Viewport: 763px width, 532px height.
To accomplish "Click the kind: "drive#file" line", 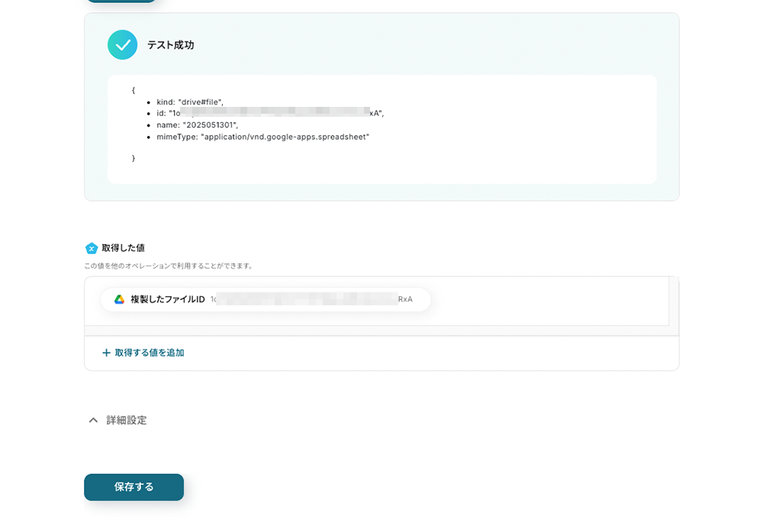I will point(190,102).
